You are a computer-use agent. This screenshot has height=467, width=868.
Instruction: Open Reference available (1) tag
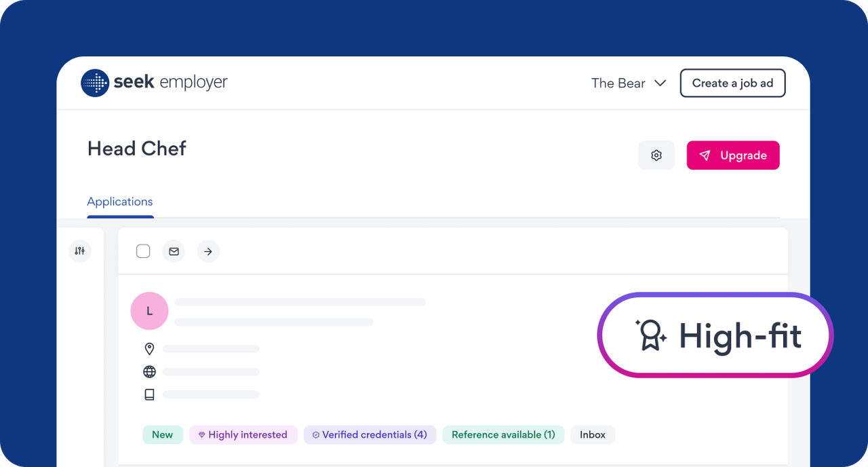pos(503,435)
